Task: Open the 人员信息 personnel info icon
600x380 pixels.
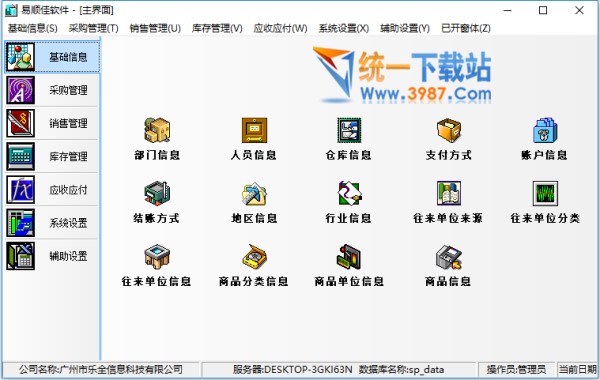Action: (x=254, y=130)
